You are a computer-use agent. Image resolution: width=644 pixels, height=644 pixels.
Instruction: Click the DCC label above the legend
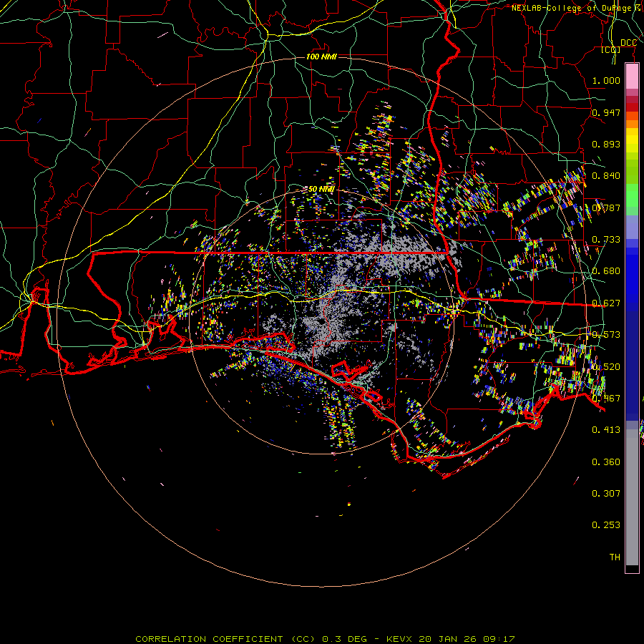(x=628, y=43)
